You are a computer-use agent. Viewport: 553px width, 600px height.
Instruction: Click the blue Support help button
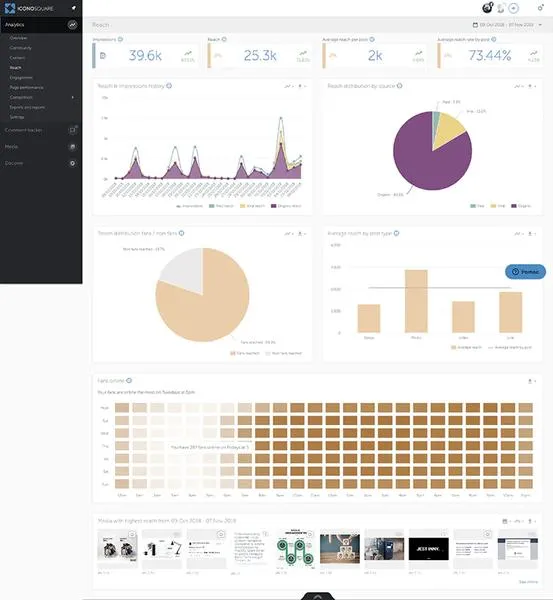pos(525,272)
